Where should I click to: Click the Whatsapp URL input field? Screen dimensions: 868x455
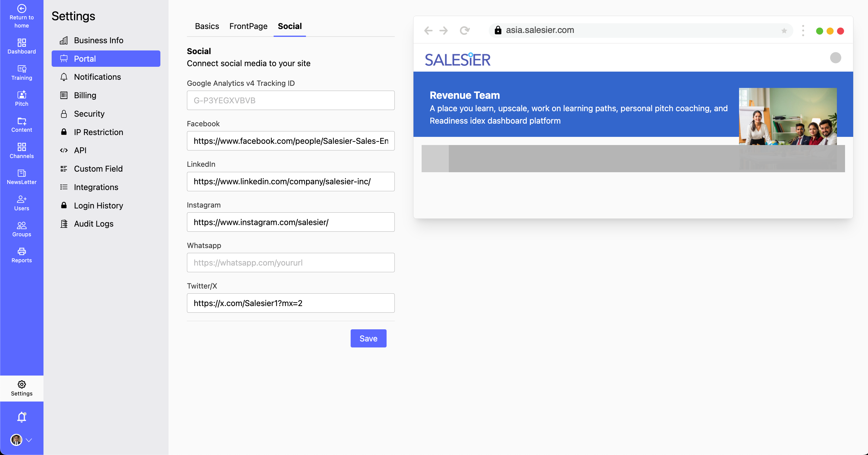point(291,263)
